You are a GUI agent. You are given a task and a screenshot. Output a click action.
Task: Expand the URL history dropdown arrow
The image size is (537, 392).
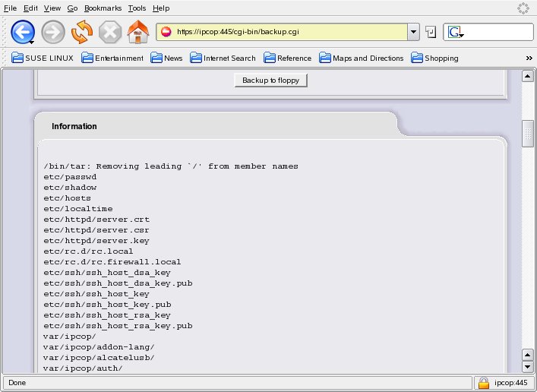point(413,32)
